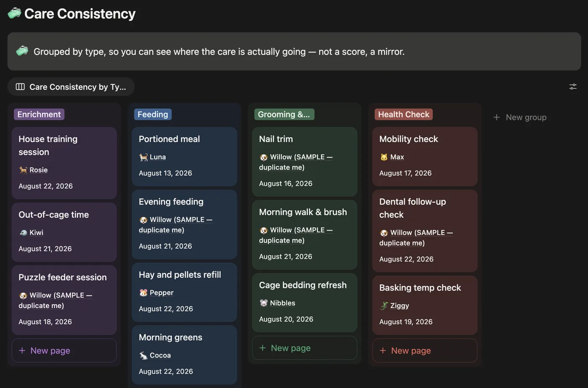Click 'August 16, 2026' date on Nail trim
This screenshot has width=588, height=388.
coord(286,184)
